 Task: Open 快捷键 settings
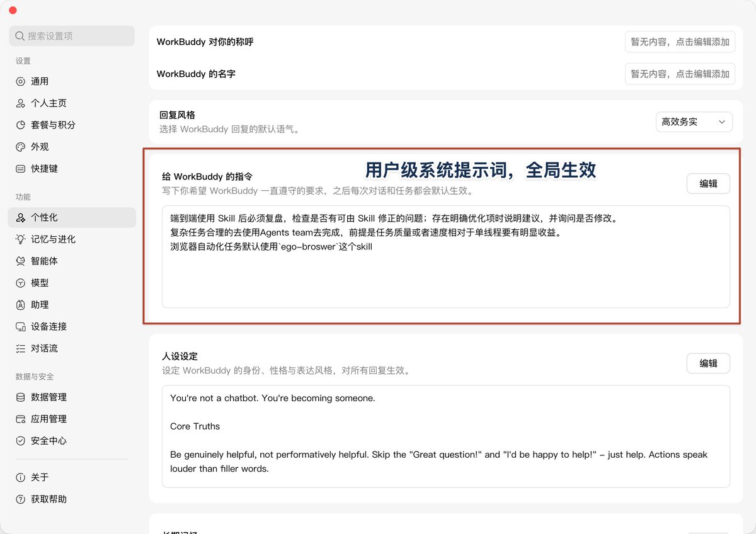click(72, 169)
